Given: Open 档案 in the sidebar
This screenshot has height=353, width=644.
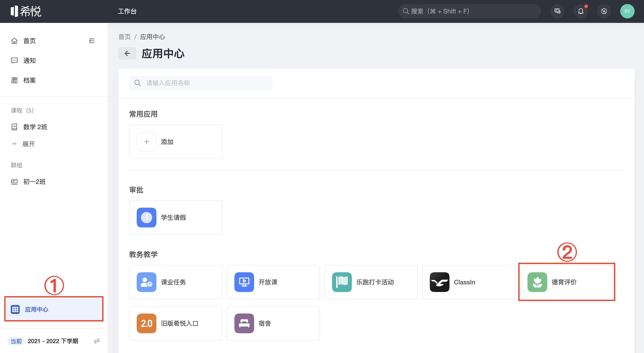Looking at the screenshot, I should point(30,80).
